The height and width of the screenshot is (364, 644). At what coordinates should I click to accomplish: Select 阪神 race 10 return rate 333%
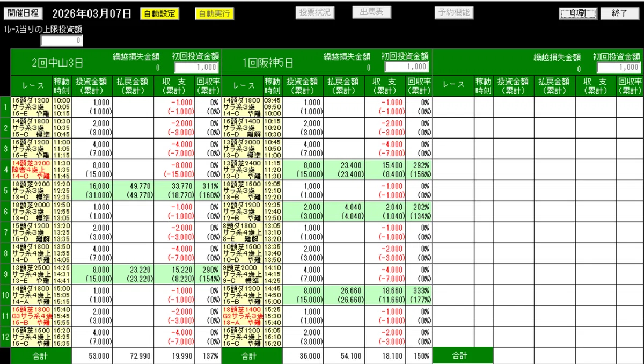tap(421, 290)
